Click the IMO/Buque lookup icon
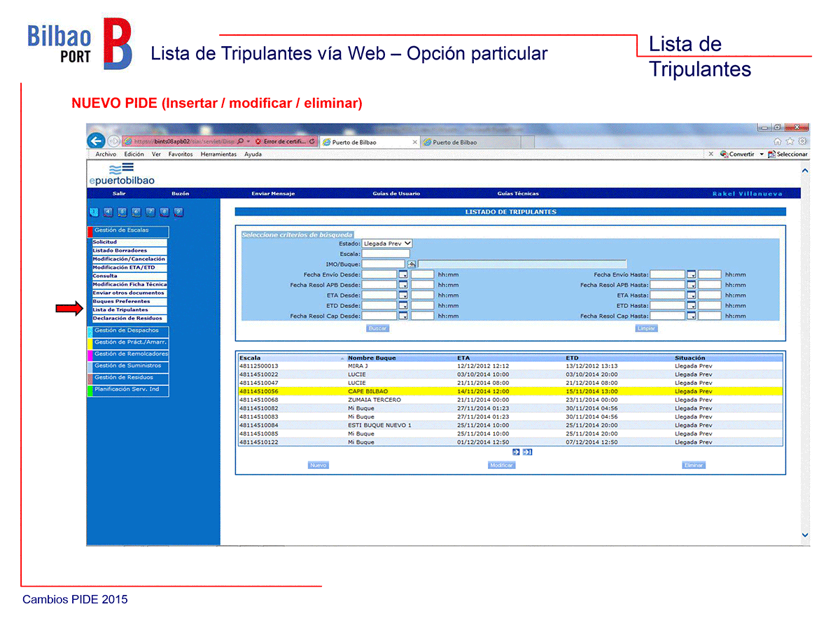 pyautogui.click(x=412, y=264)
